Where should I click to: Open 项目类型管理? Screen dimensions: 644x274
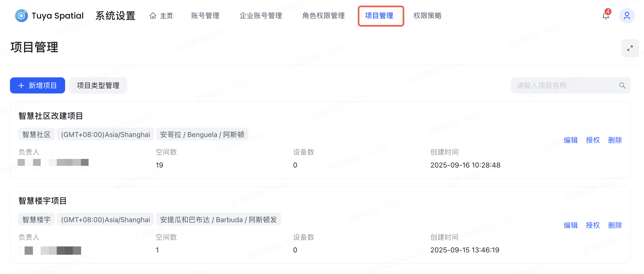pos(98,86)
